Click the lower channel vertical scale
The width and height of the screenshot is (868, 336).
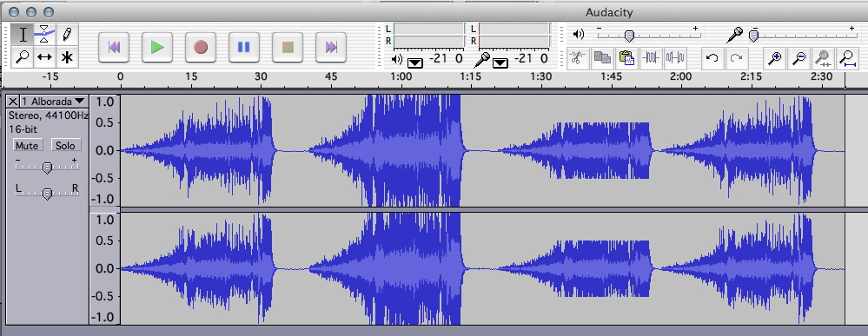tap(104, 268)
